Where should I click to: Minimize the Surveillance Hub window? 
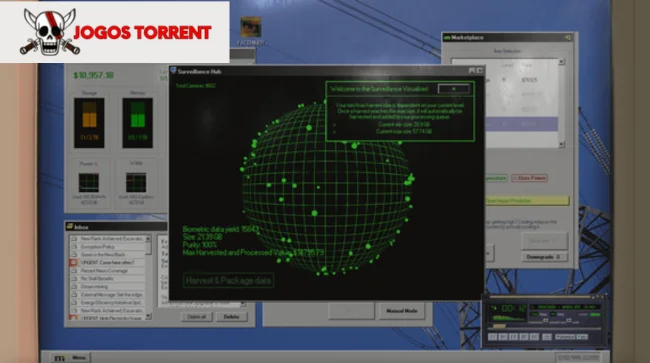coord(472,71)
